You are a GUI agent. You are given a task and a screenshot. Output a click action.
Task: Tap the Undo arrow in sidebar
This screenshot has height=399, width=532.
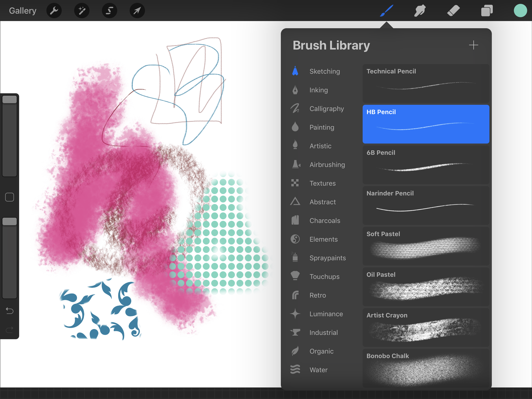coord(9,311)
